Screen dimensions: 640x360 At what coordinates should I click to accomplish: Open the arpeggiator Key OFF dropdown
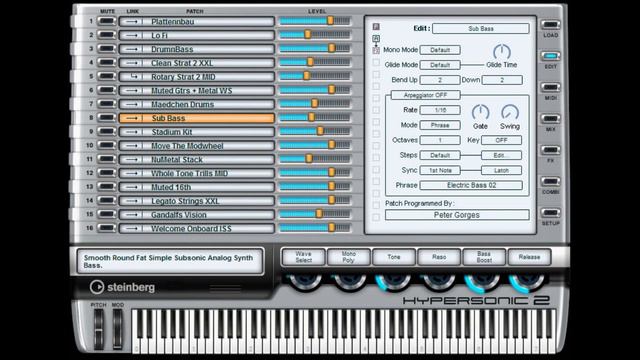pos(501,140)
